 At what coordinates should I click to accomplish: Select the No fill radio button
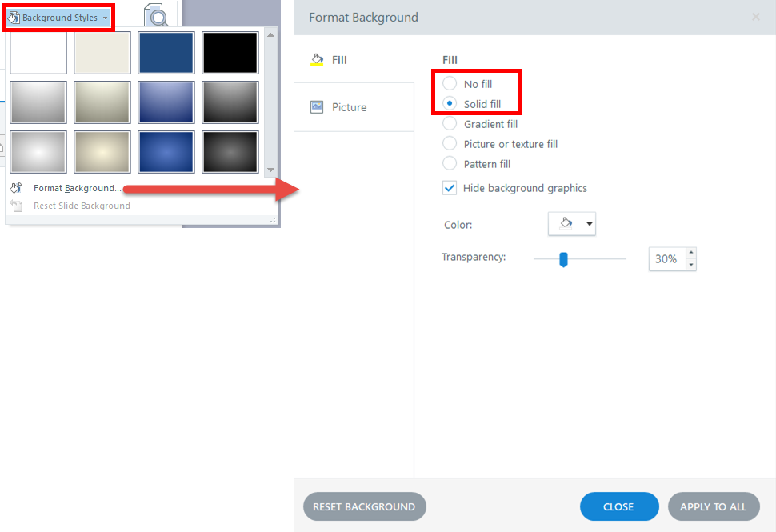(x=450, y=84)
